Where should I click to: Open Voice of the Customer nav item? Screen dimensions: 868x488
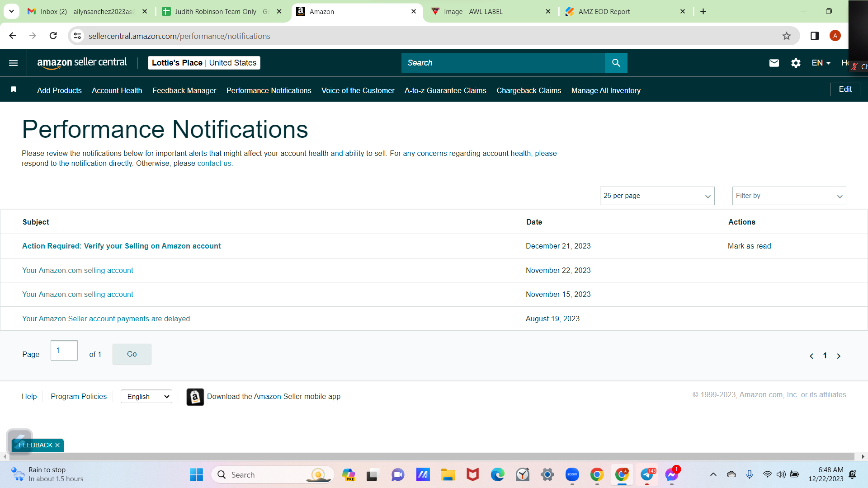pos(358,90)
